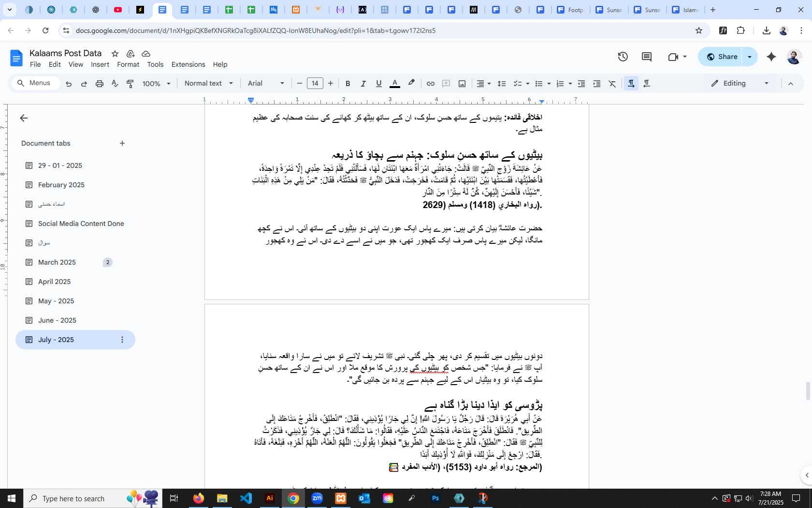Open Gemini sparkle icon

click(x=771, y=57)
